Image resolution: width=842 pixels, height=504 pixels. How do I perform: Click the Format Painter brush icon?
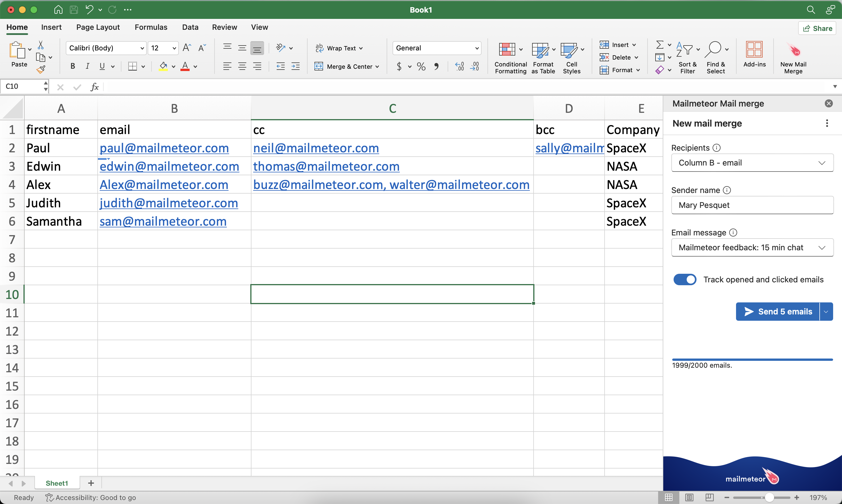(41, 70)
